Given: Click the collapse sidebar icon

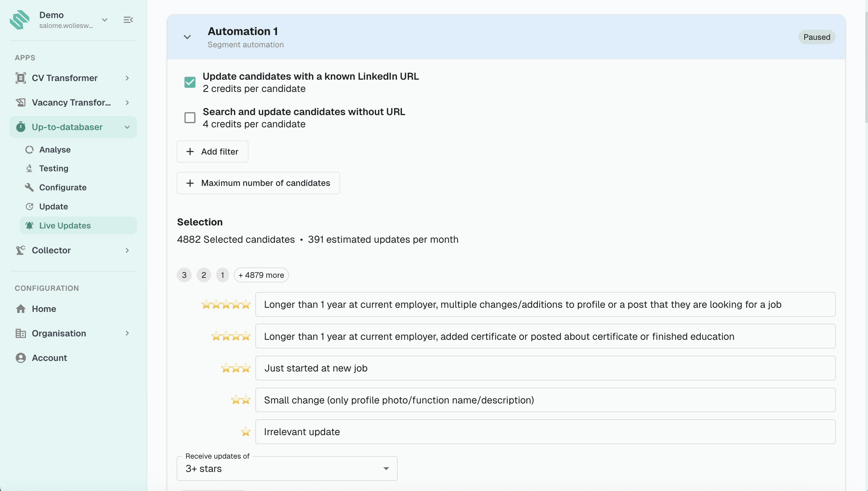Looking at the screenshot, I should pos(128,20).
